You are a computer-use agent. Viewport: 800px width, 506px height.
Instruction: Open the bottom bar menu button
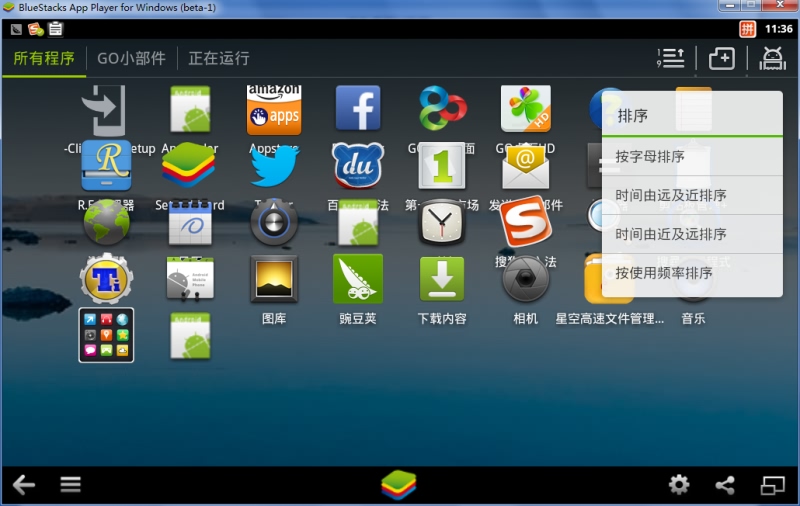pos(70,485)
